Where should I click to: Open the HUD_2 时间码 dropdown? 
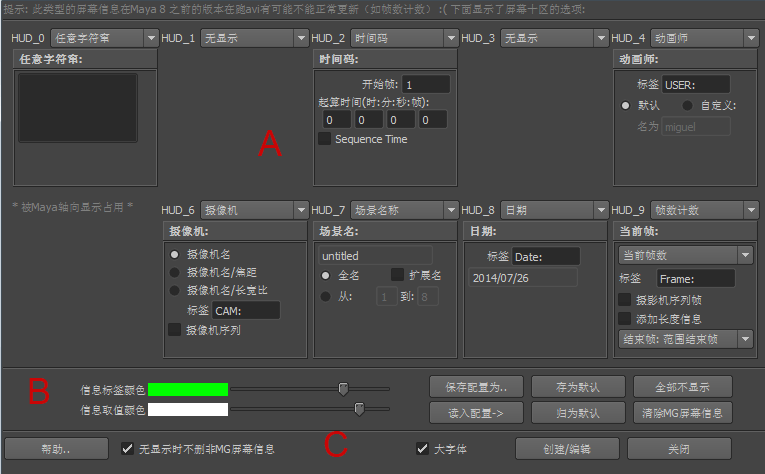point(404,38)
